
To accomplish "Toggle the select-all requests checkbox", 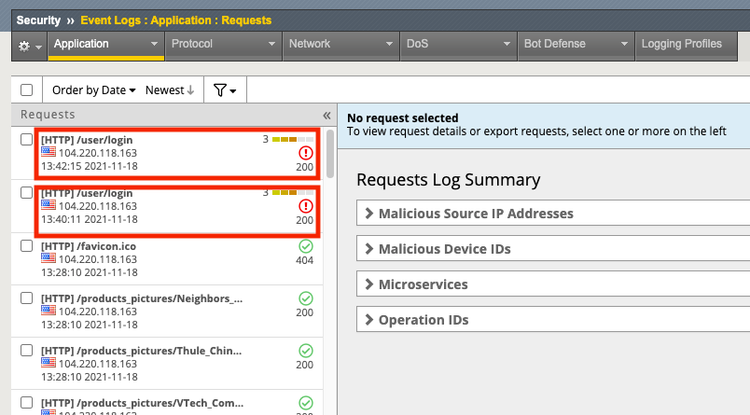I will [x=27, y=90].
